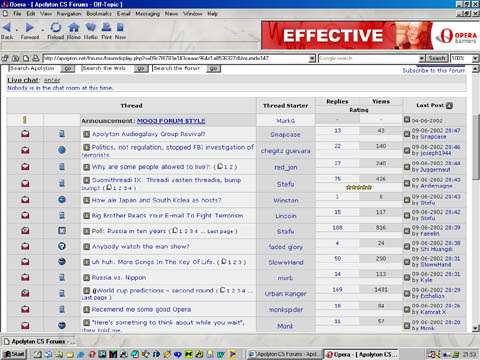480x360 pixels.
Task: Click the Back arrow in toolbar
Action: pyautogui.click(x=7, y=27)
